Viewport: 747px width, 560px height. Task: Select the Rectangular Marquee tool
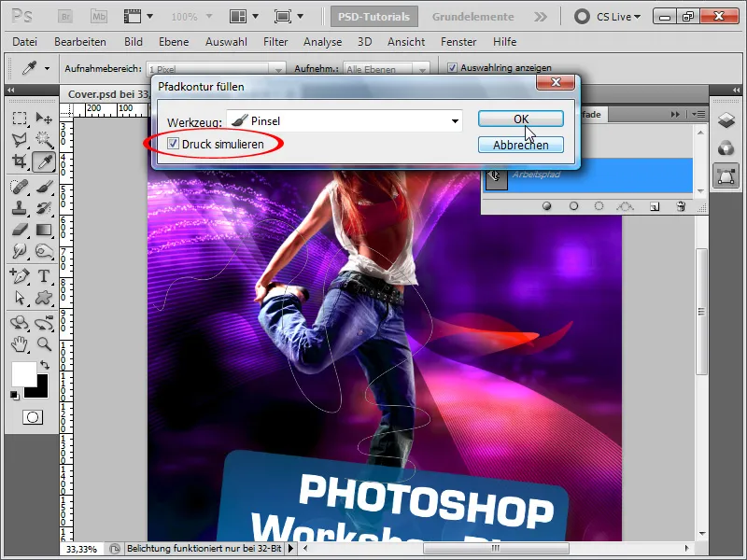[x=20, y=118]
